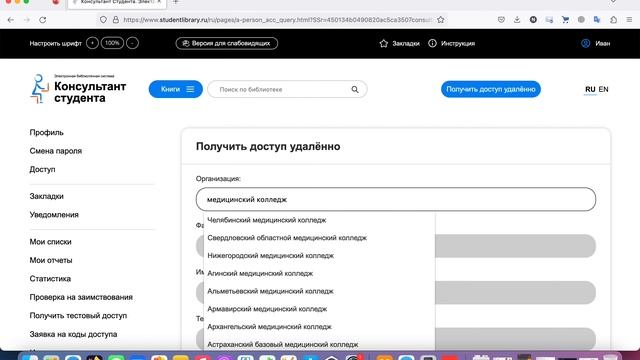This screenshot has width=640, height=360.
Task: Select Челябинский медицинский колледж suggestion
Action: (319, 220)
